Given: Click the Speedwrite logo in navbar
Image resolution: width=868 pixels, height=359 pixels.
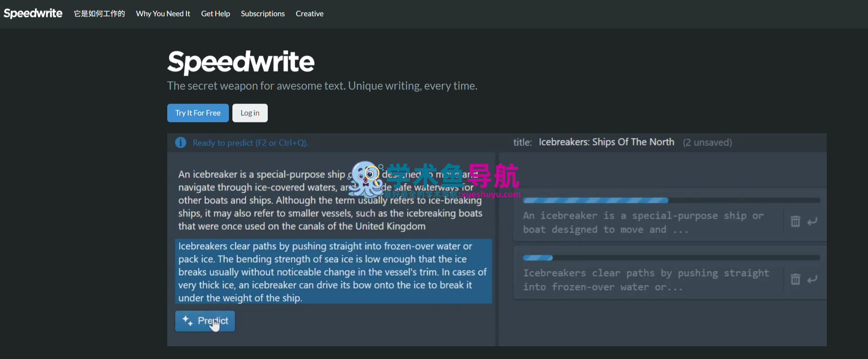Looking at the screenshot, I should click(x=33, y=13).
